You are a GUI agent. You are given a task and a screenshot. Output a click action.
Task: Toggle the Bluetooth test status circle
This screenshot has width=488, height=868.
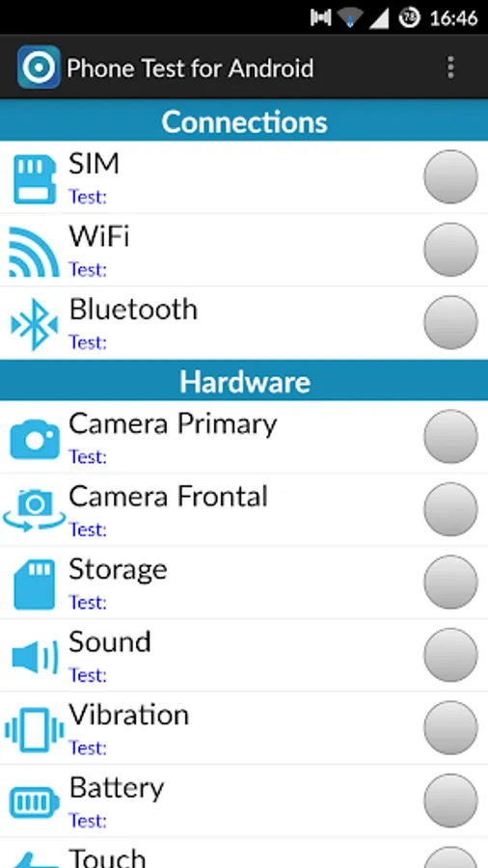click(450, 322)
